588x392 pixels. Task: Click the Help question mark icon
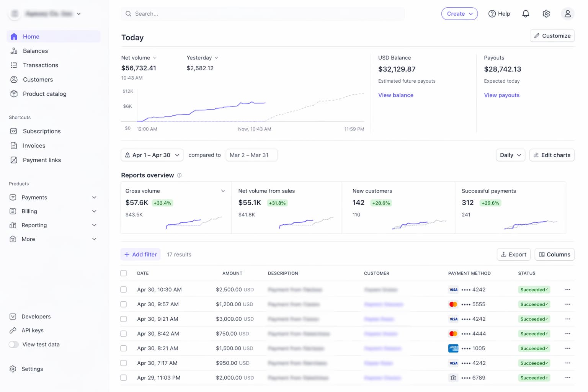point(492,14)
